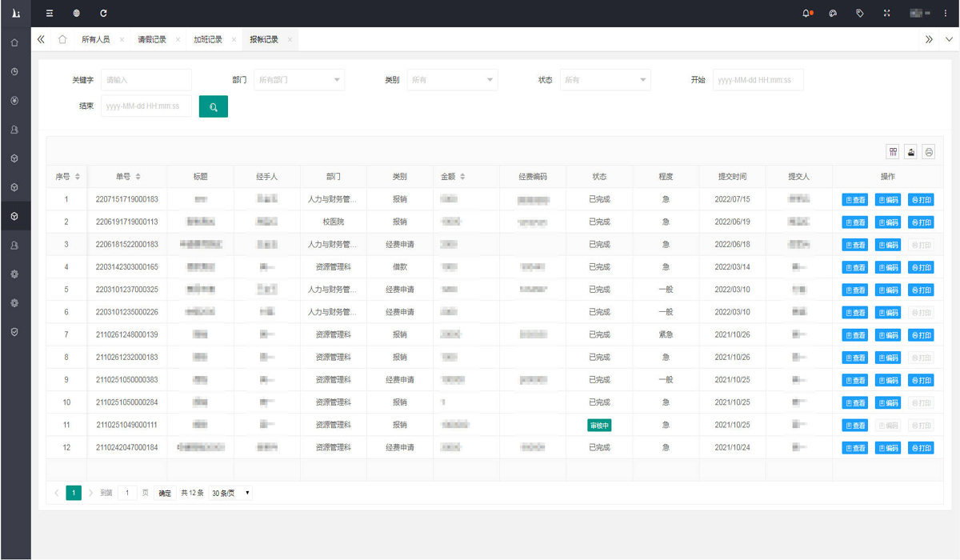Switch to the 请假记录 tab

(x=152, y=39)
